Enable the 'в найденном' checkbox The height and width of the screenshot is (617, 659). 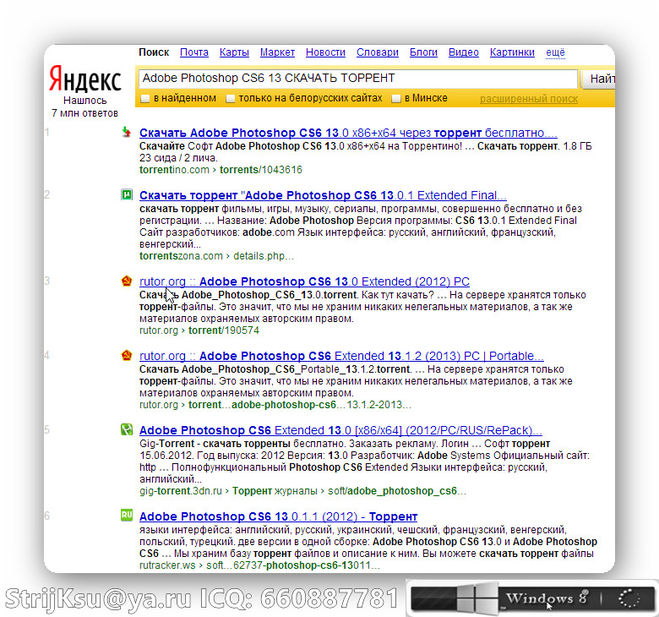(x=145, y=99)
